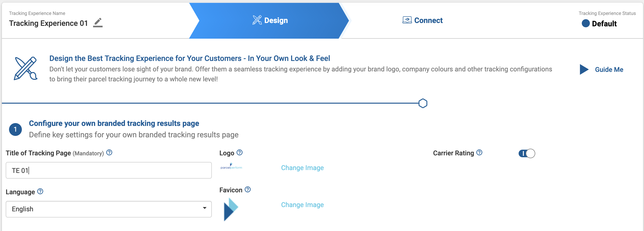This screenshot has height=231, width=644.
Task: Click the pencil edit icon beside experience name
Action: tap(98, 23)
